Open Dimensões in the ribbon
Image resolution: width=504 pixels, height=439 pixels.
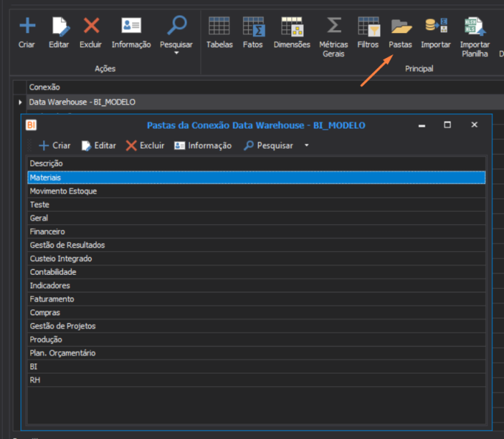pyautogui.click(x=291, y=26)
